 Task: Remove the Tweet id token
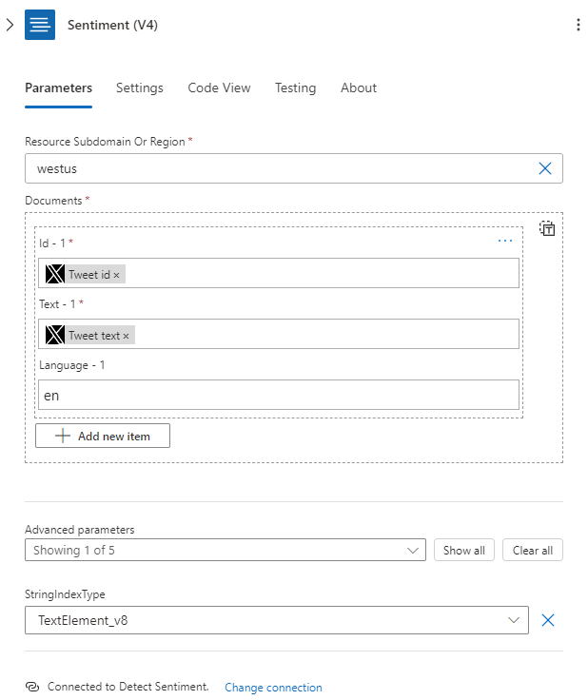(117, 275)
